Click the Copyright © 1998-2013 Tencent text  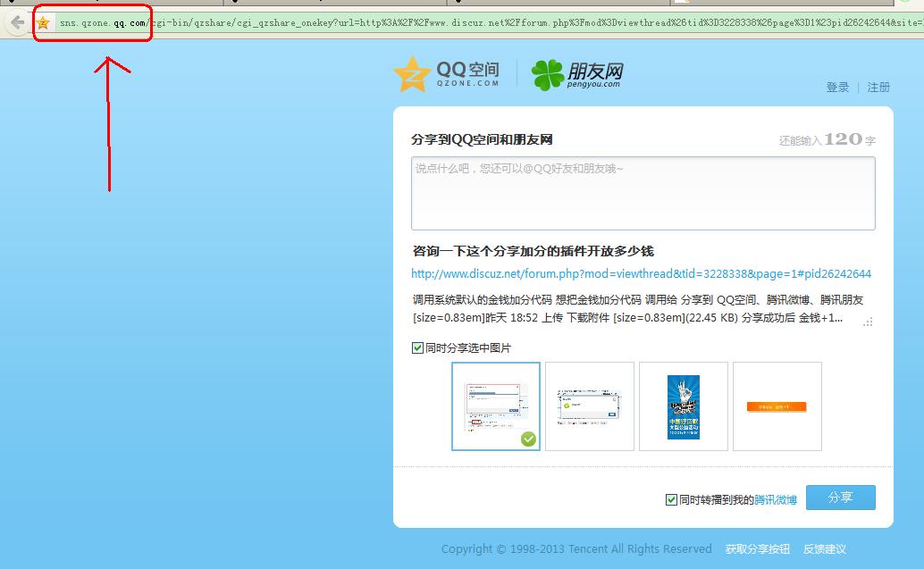576,549
